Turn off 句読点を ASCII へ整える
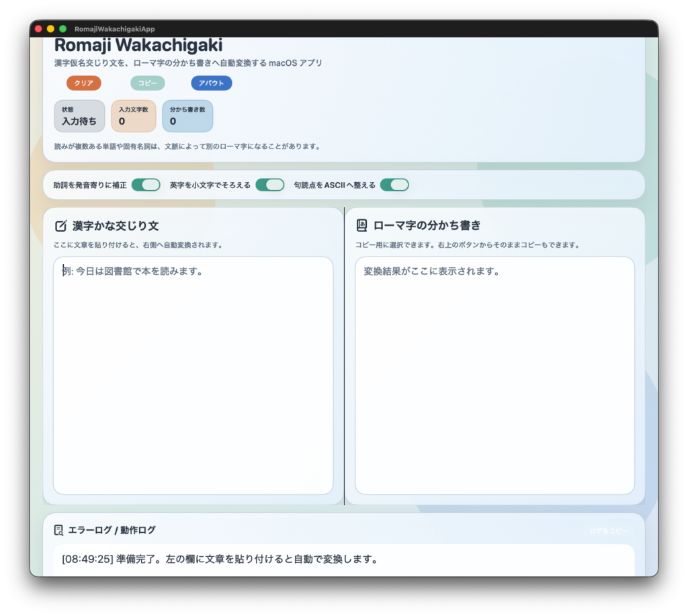Screen dimensions: 688x616 [394, 185]
